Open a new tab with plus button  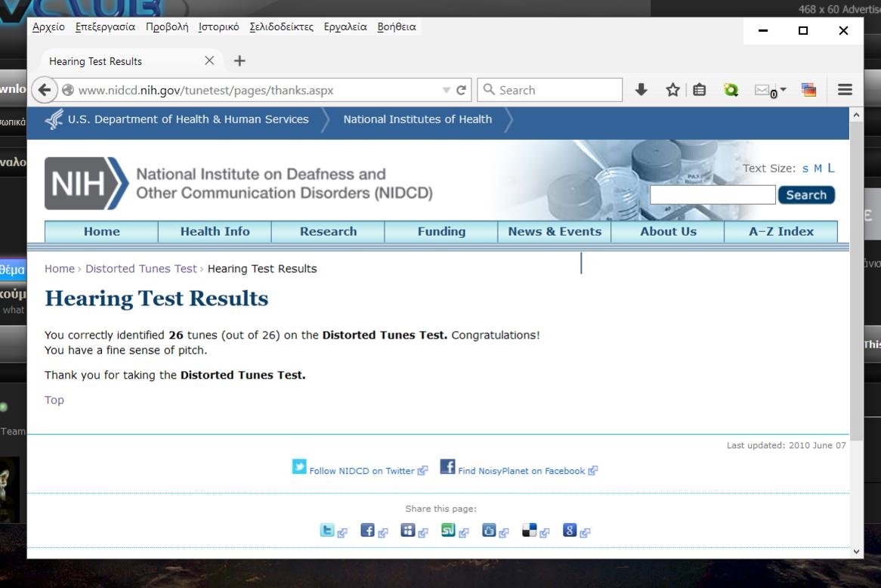240,61
